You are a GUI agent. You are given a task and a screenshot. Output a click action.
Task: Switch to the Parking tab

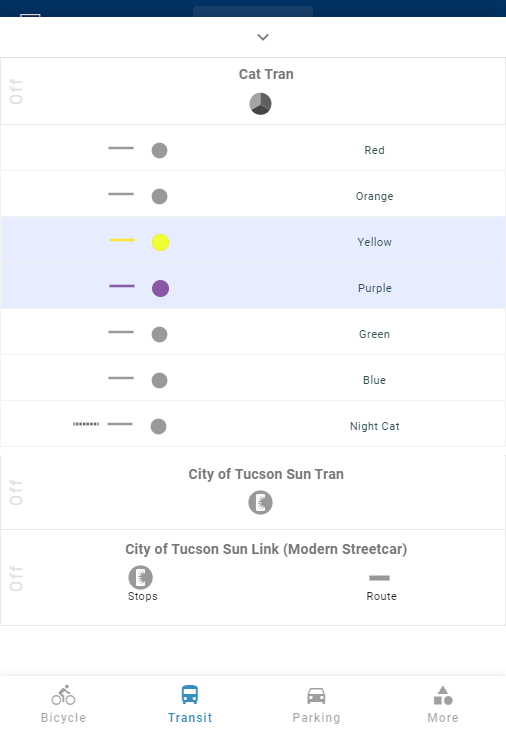pyautogui.click(x=316, y=704)
